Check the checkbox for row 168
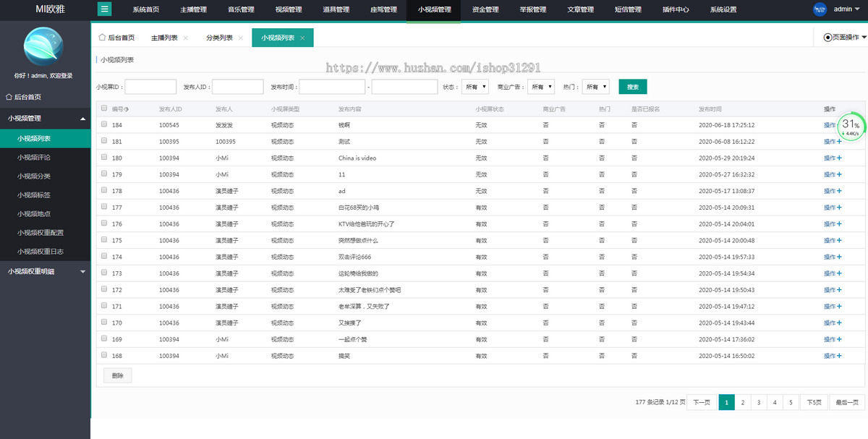 (x=104, y=355)
